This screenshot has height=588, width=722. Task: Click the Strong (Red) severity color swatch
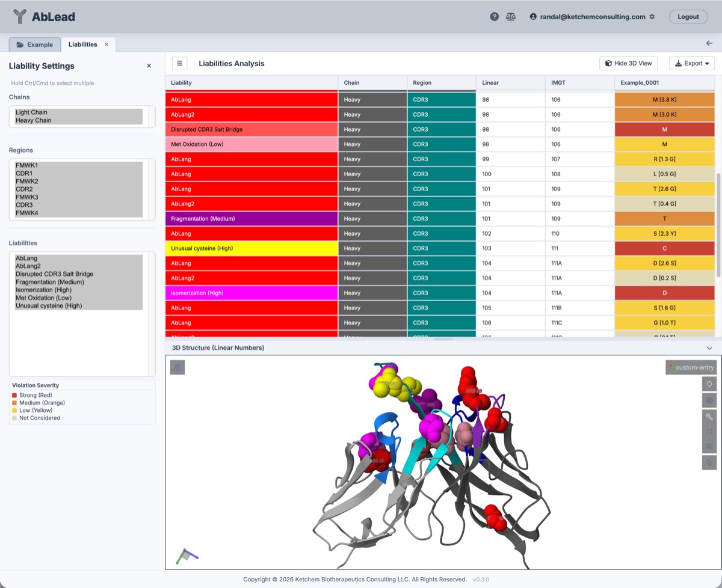click(x=14, y=395)
